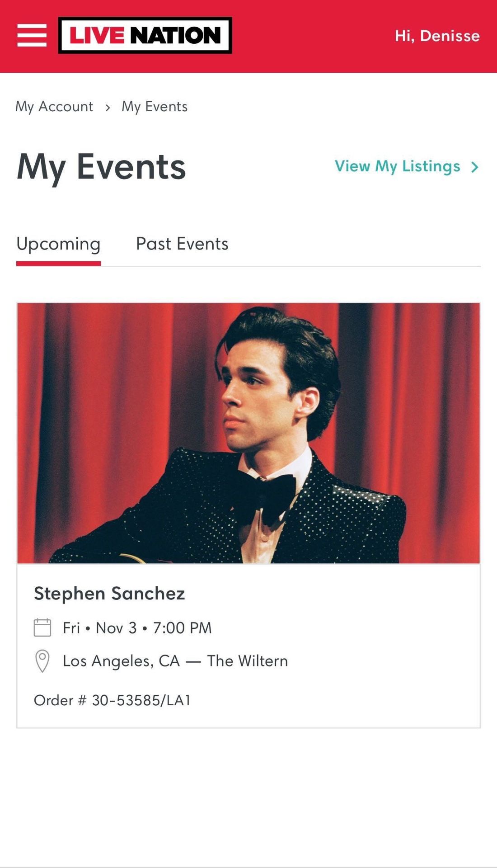This screenshot has height=868, width=497.
Task: Select the Fri Nov 3 event date
Action: [100, 628]
